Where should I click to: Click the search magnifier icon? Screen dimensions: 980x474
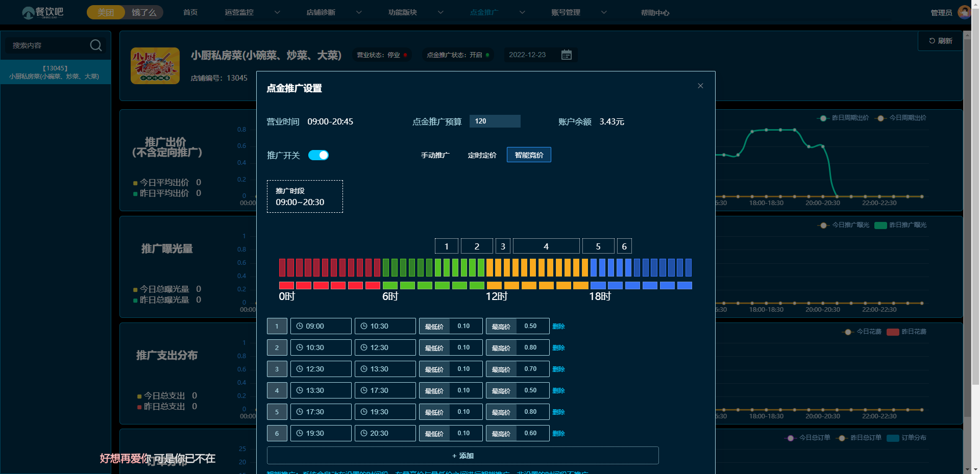pos(95,45)
